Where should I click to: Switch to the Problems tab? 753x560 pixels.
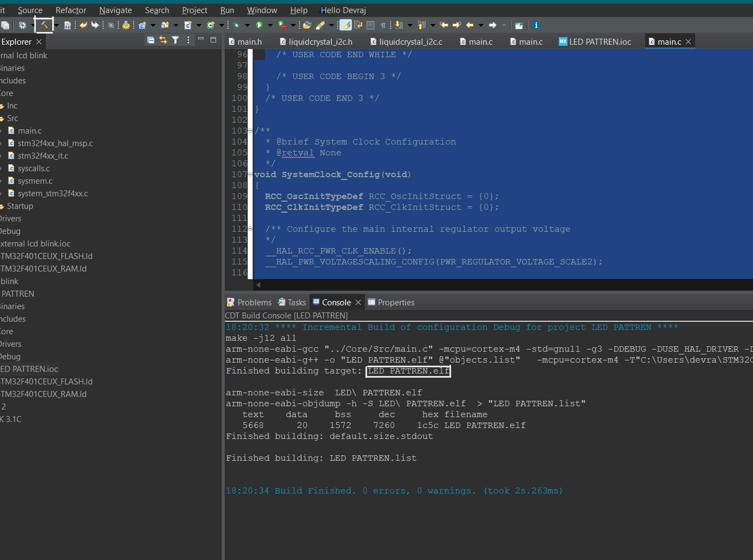249,303
